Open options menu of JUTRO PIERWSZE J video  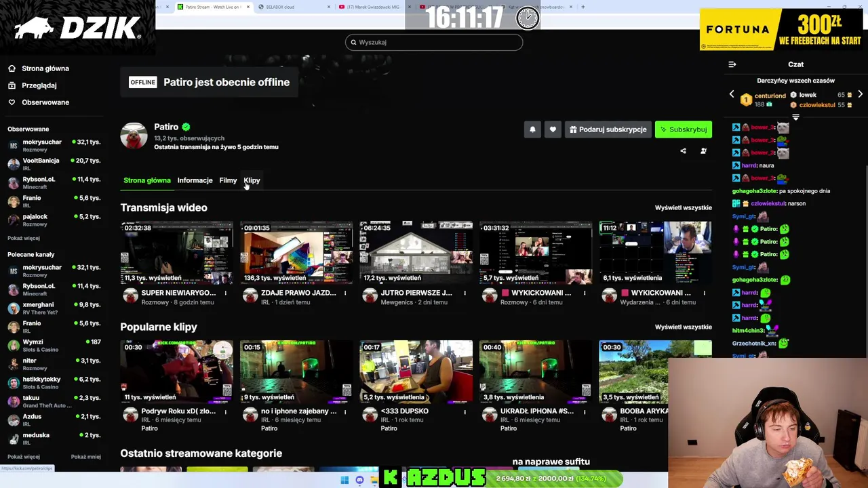[x=465, y=293]
